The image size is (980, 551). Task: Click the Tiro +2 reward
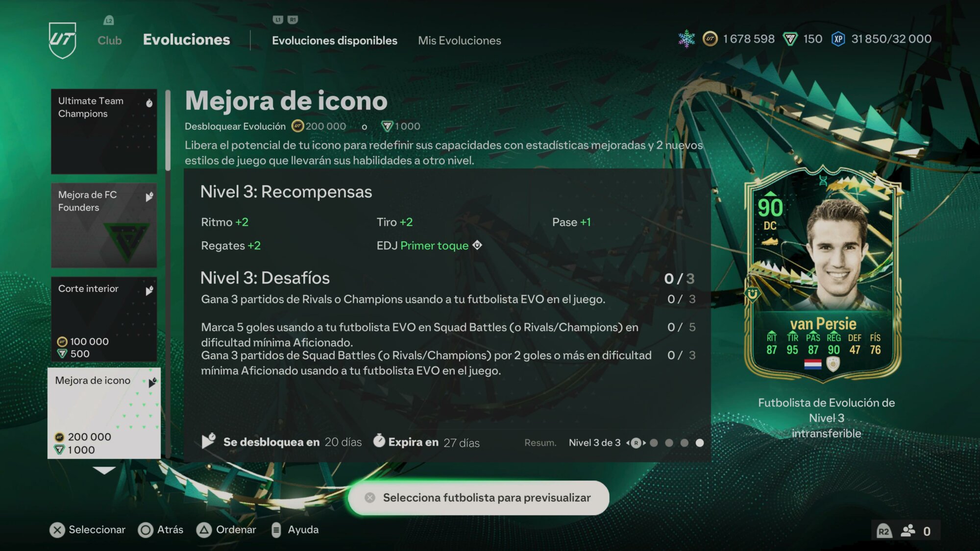[394, 222]
